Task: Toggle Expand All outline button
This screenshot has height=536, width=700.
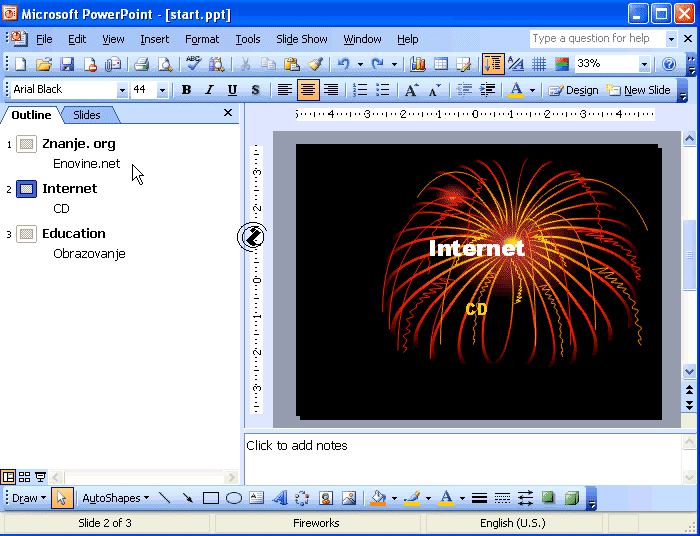Action: (493, 64)
